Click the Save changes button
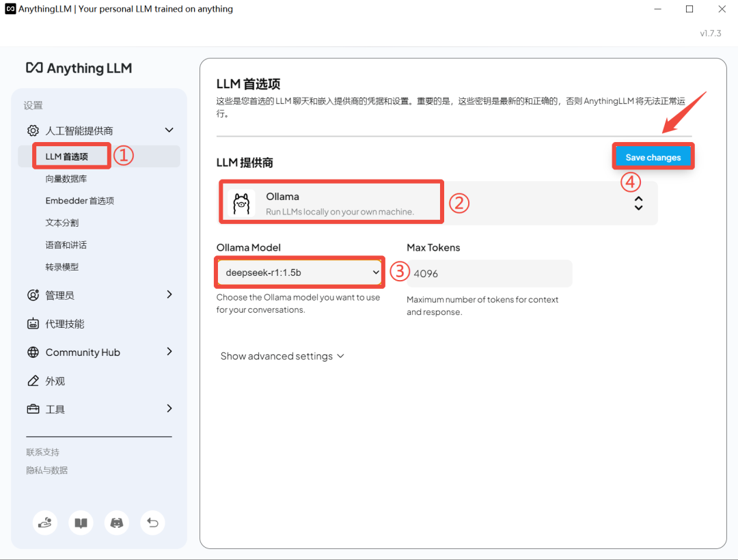The height and width of the screenshot is (560, 738). (x=653, y=157)
